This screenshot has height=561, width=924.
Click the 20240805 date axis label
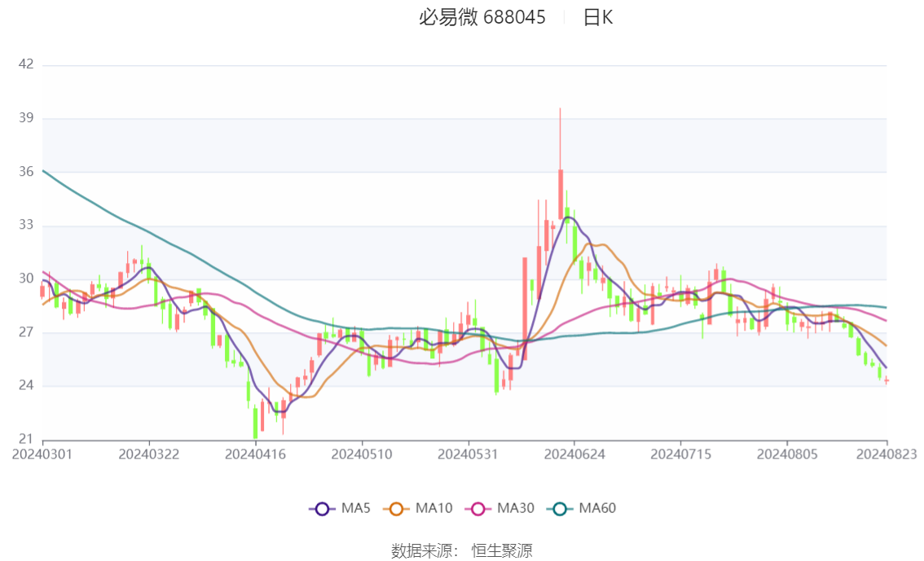tap(787, 454)
